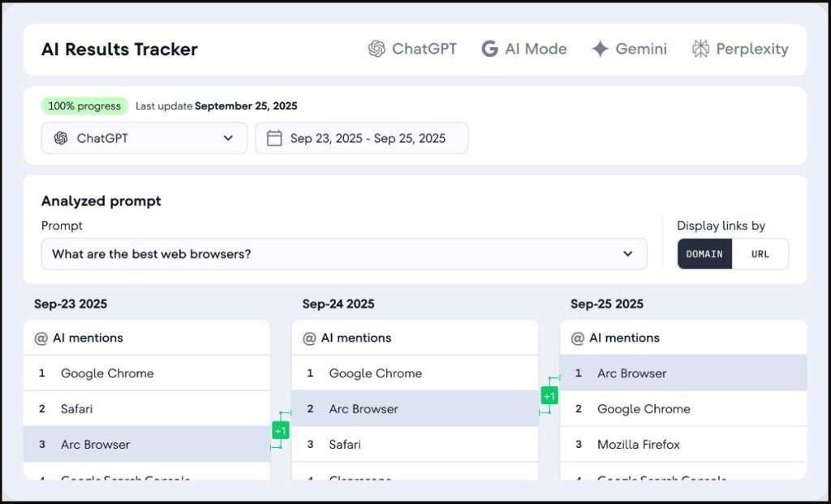
Task: Switch link display to URL
Action: coord(760,254)
